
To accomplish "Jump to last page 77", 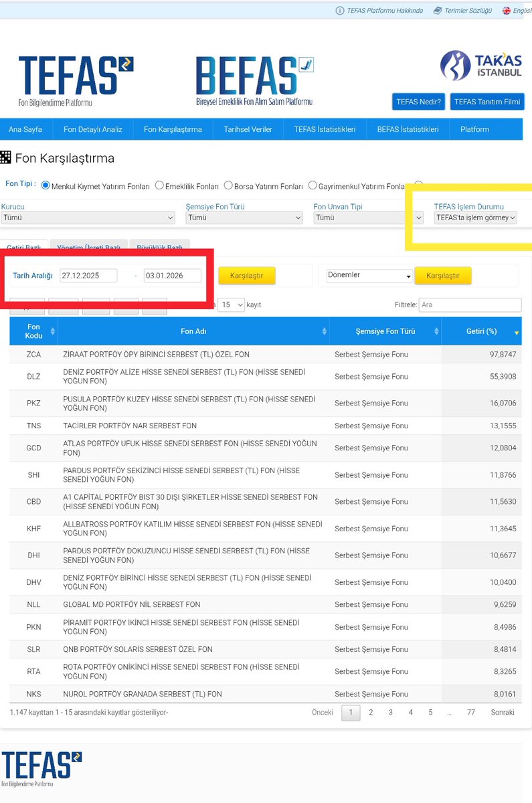I will (x=471, y=712).
